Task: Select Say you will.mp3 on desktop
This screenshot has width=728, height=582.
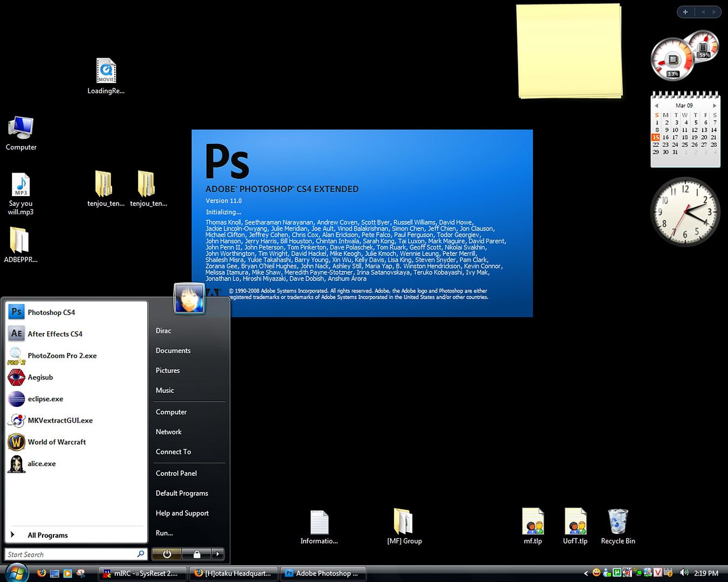Action: [20, 194]
